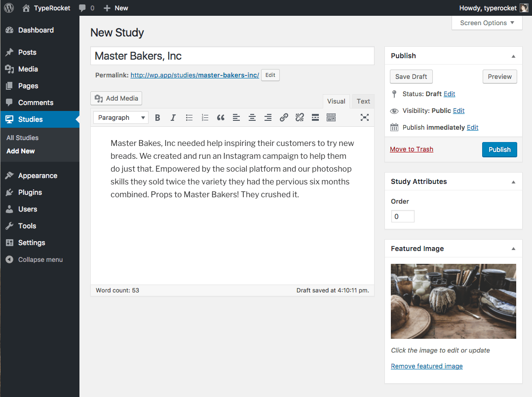Click Save Draft
The height and width of the screenshot is (397, 532).
[x=411, y=76]
